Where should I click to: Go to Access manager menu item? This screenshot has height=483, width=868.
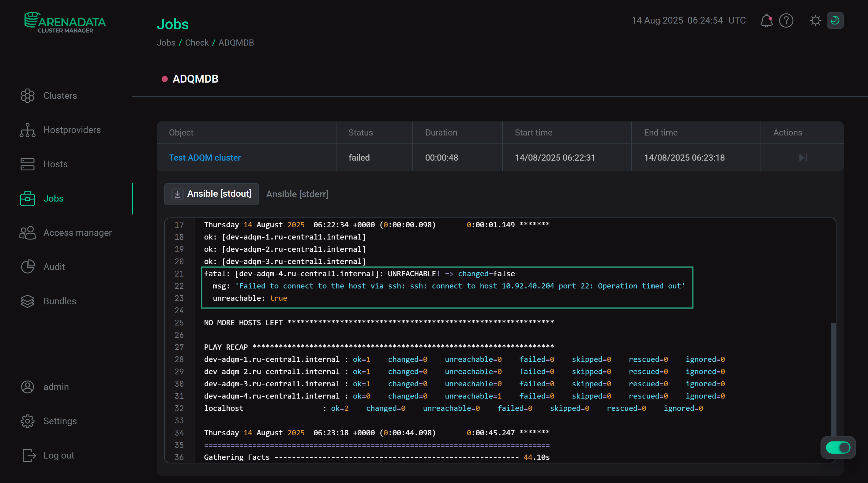click(77, 232)
